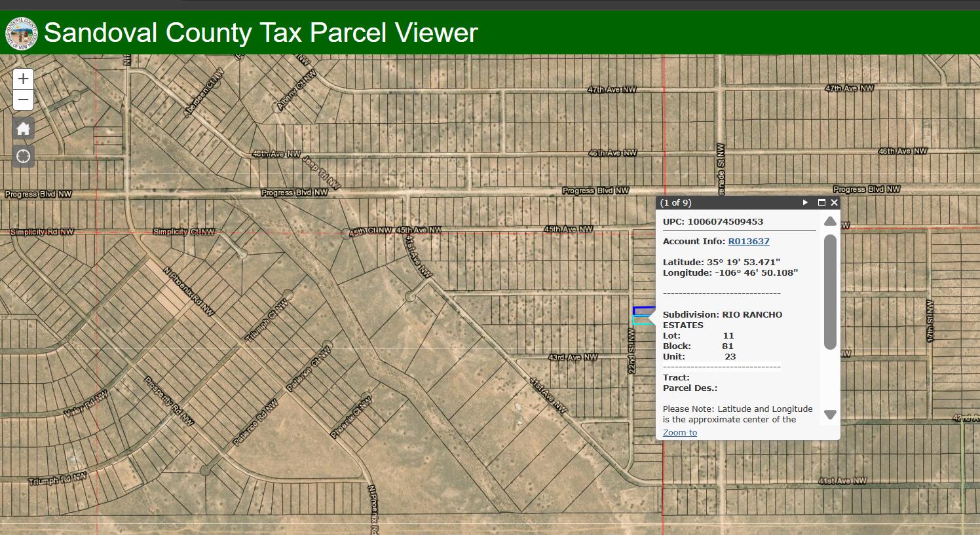This screenshot has width=980, height=535.
Task: Click the Sandoval County seal logo
Action: point(22,33)
